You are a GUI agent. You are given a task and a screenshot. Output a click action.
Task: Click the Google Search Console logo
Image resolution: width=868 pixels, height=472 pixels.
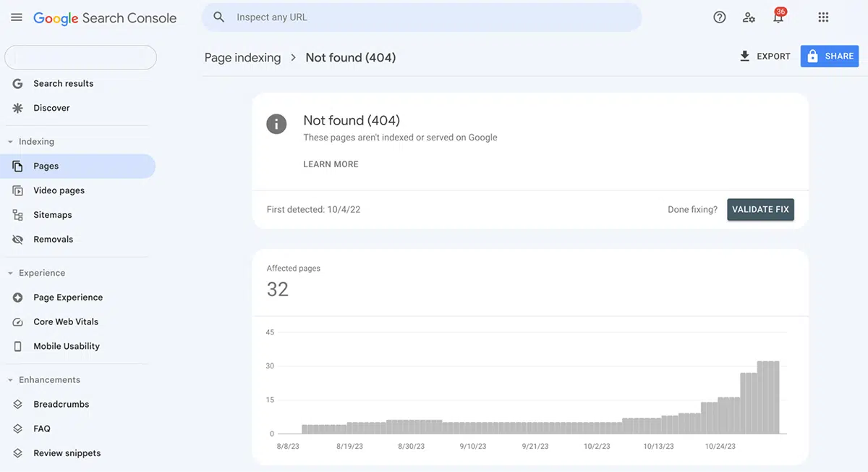pos(105,18)
